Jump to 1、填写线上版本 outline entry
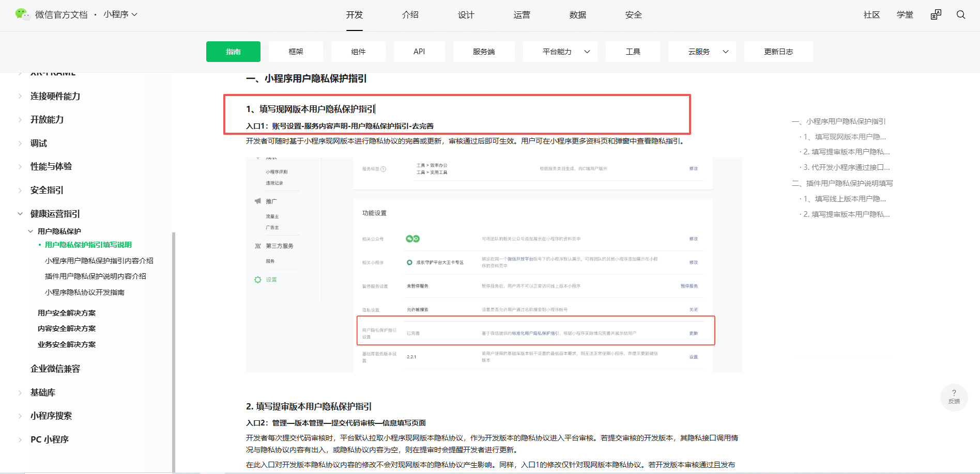 [x=845, y=199]
